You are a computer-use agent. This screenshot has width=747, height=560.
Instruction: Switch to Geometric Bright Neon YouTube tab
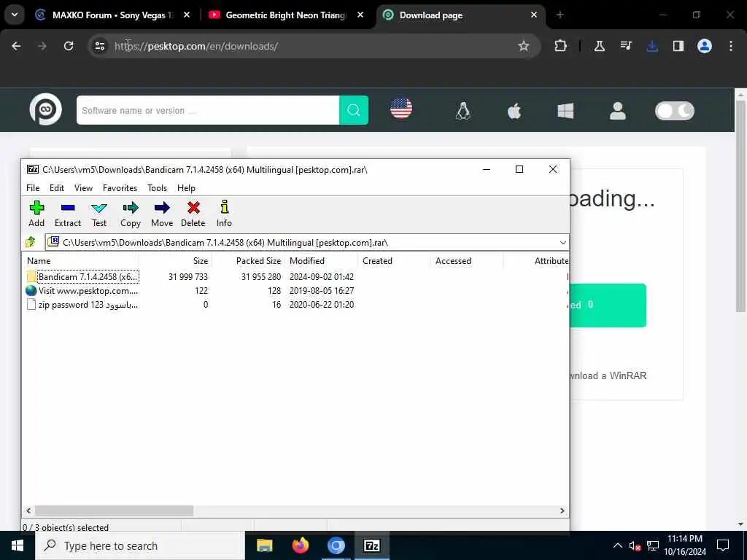click(x=286, y=15)
